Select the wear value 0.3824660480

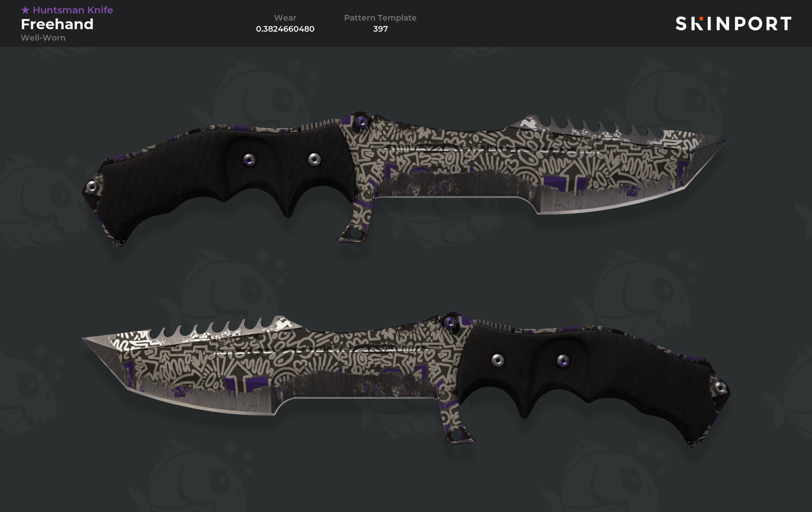click(x=285, y=29)
